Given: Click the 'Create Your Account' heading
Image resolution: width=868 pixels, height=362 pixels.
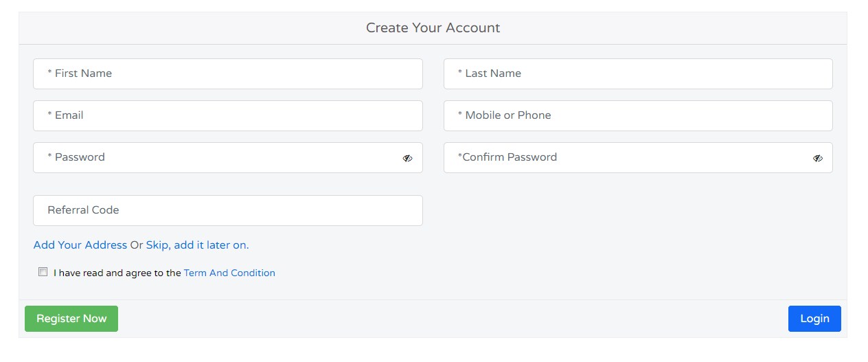Looking at the screenshot, I should tap(433, 28).
